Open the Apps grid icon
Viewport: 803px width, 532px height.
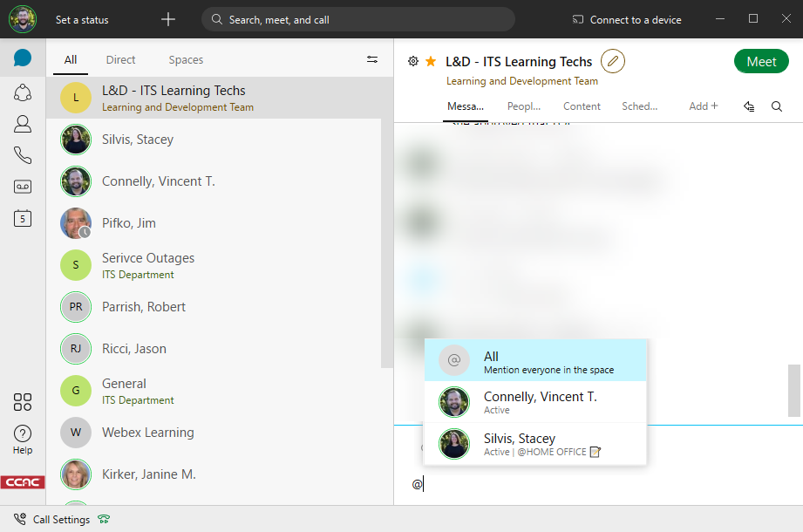click(23, 402)
